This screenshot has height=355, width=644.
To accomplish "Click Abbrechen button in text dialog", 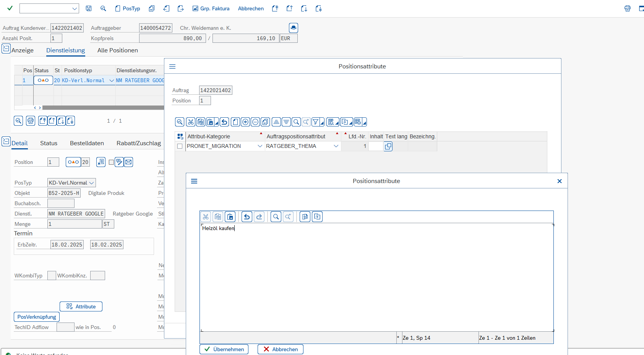I will point(281,349).
